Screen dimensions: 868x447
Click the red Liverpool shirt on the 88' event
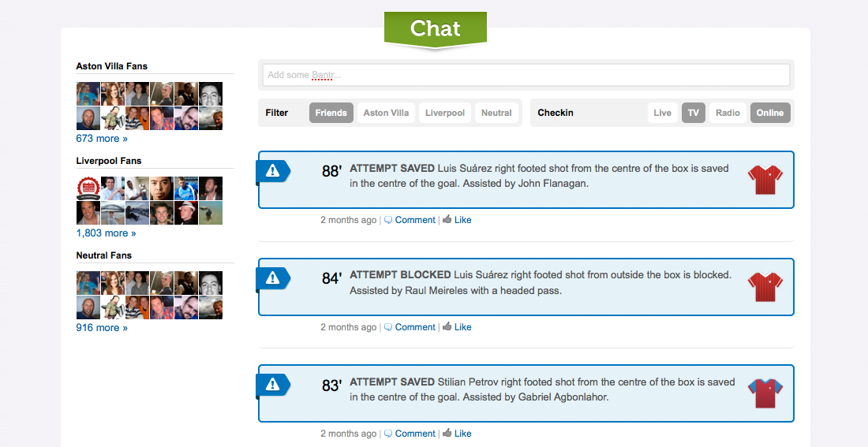[765, 180]
